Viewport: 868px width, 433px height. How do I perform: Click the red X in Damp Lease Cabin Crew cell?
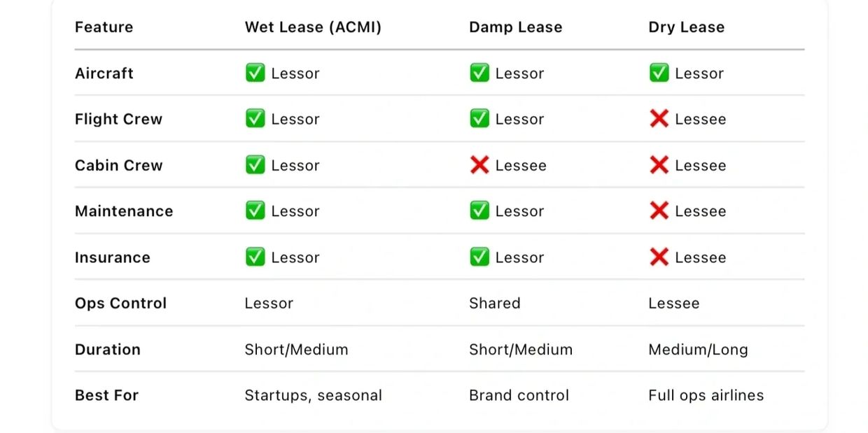click(x=479, y=165)
